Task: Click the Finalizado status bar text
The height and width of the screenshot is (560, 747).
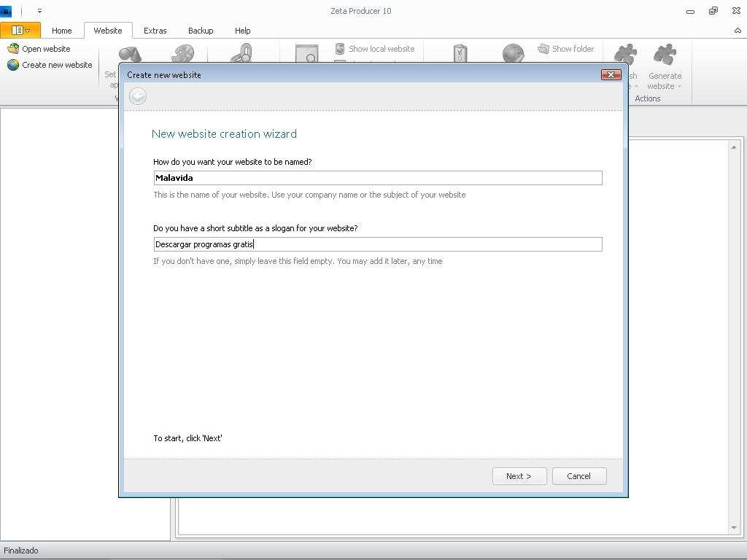Action: pos(21,551)
